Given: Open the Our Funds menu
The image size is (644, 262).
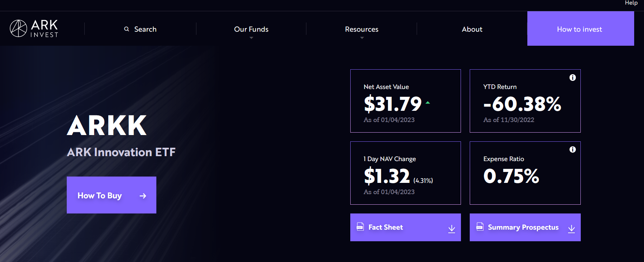Looking at the screenshot, I should click(x=251, y=29).
